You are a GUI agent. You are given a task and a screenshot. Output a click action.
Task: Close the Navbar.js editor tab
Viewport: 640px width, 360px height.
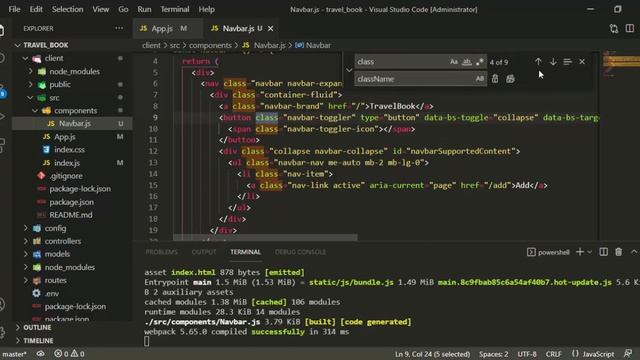coord(271,29)
